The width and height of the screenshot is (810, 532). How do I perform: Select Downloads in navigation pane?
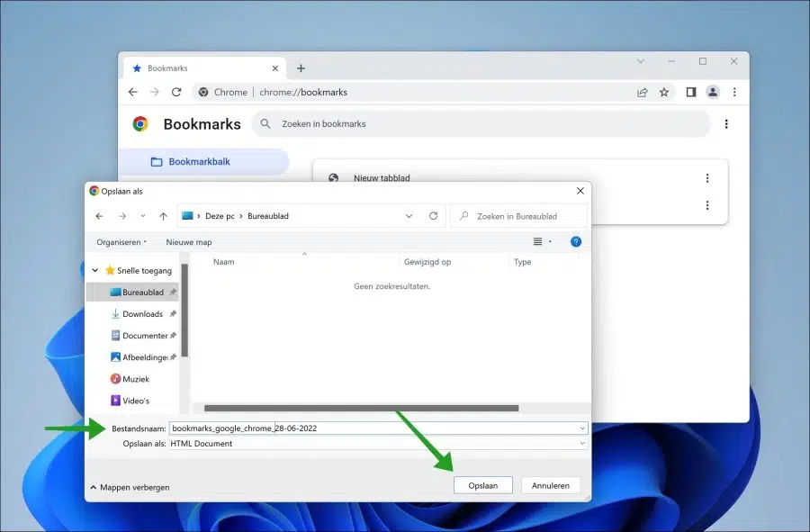point(142,313)
